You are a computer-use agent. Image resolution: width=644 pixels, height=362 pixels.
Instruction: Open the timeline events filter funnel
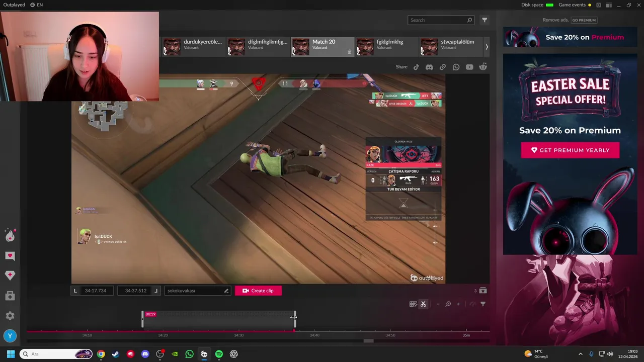483,304
